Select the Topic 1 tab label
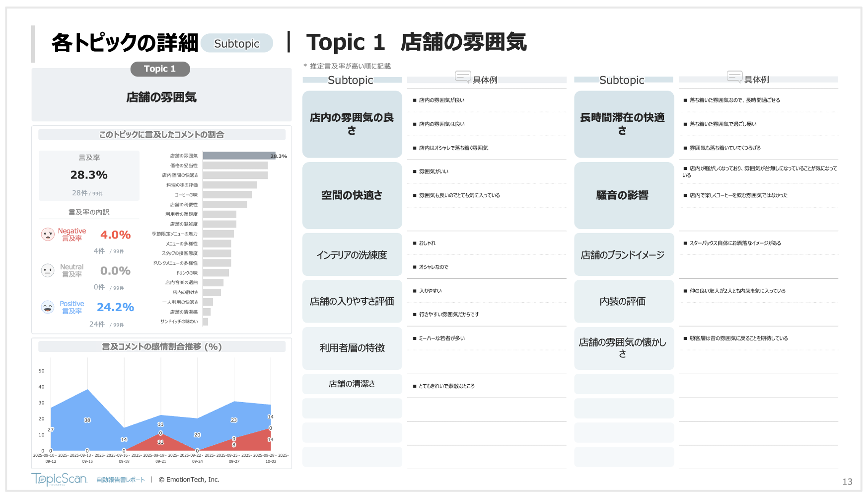 click(160, 69)
